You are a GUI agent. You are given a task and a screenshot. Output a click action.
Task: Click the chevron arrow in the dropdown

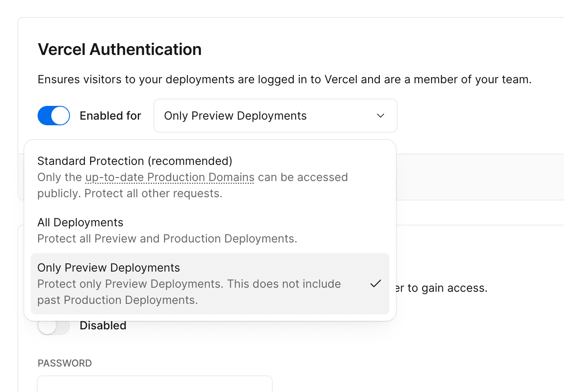point(380,116)
